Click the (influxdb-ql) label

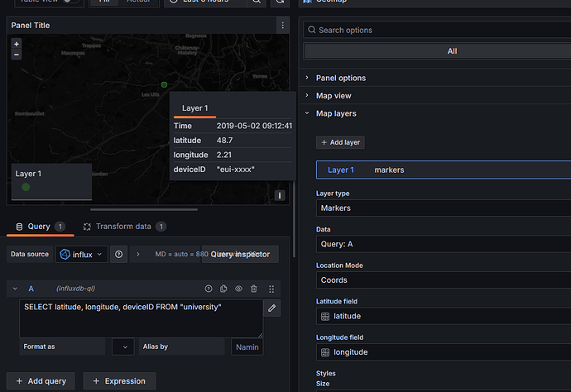(x=76, y=289)
